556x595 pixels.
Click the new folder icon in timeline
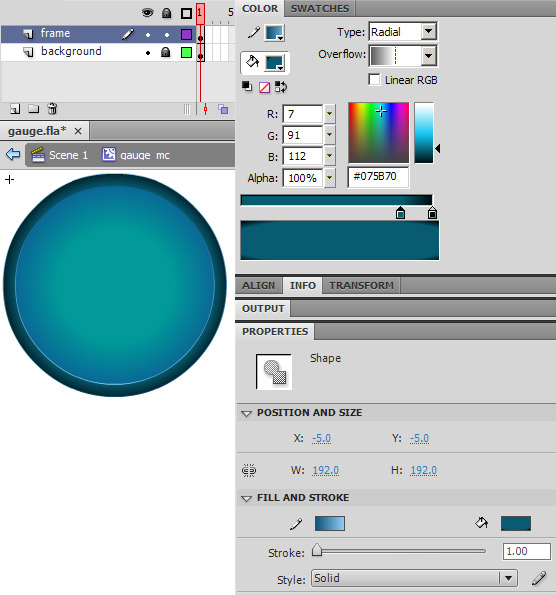point(34,109)
